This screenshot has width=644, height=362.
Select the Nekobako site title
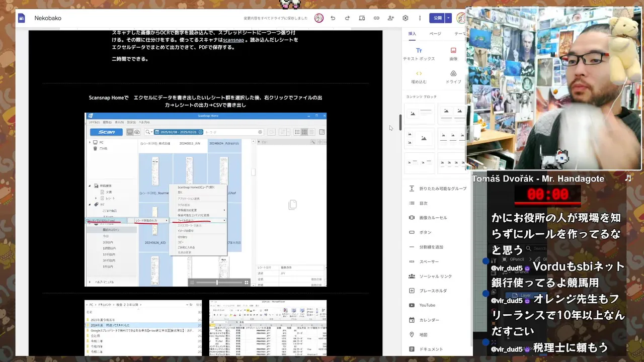(48, 18)
